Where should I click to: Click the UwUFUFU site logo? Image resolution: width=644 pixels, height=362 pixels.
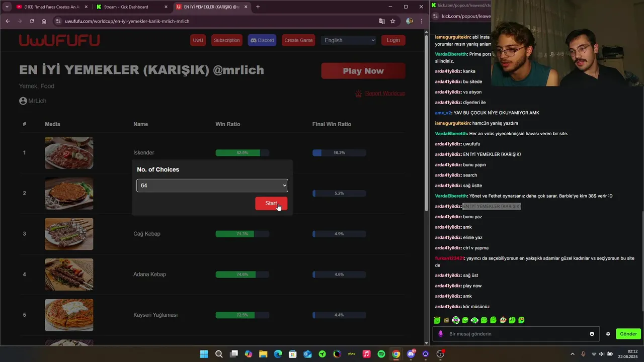[59, 40]
